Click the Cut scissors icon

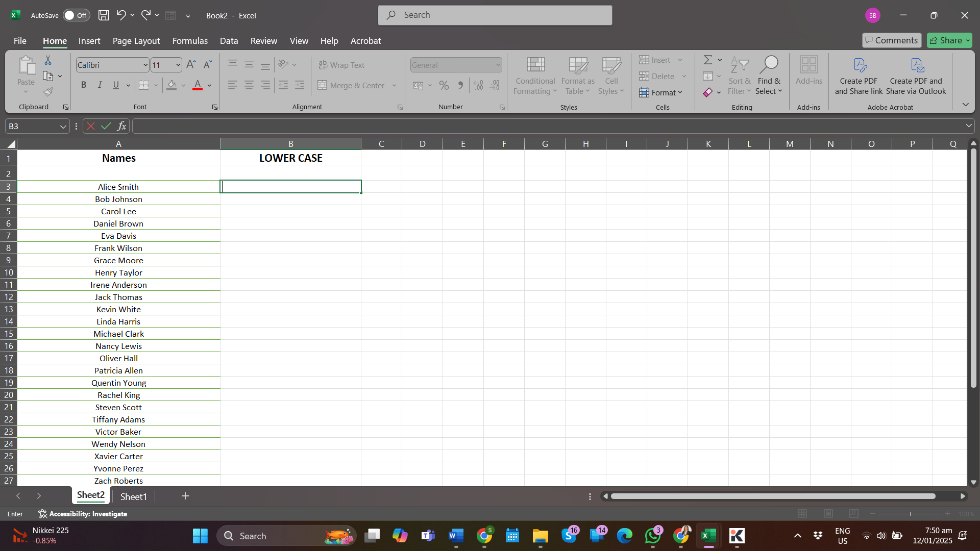pos(48,60)
